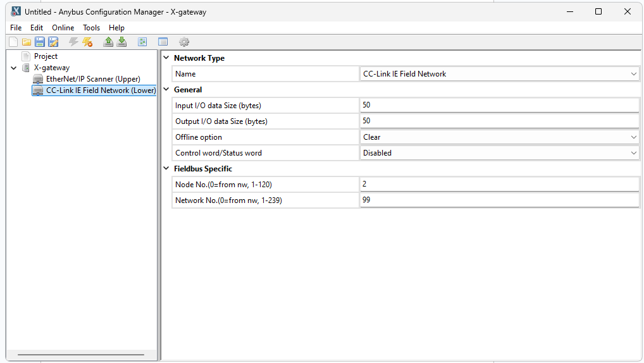Click the tree panel horizontal scrollbar
This screenshot has width=644, height=363.
pyautogui.click(x=81, y=355)
